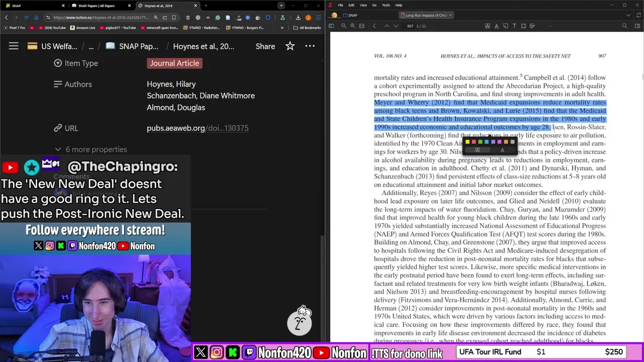Reload the Notion page in browser
644x362 pixels.
pyautogui.click(x=26, y=18)
